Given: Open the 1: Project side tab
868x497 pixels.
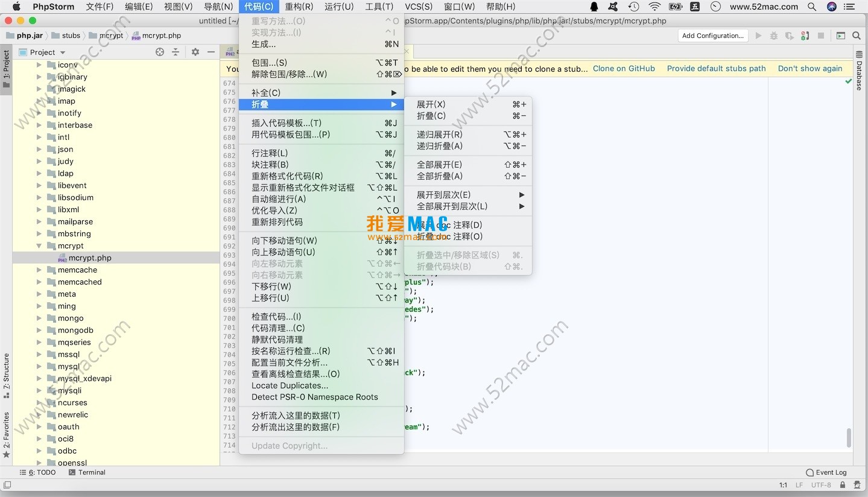Looking at the screenshot, I should (x=6, y=69).
